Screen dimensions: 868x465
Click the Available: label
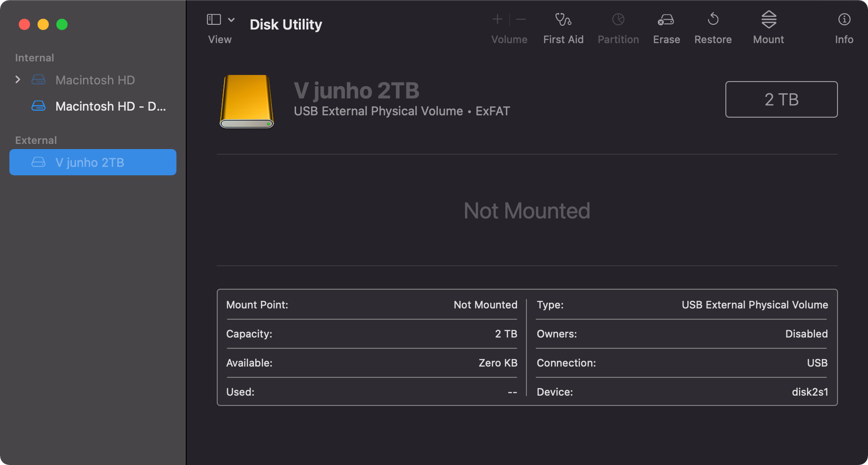(x=249, y=363)
